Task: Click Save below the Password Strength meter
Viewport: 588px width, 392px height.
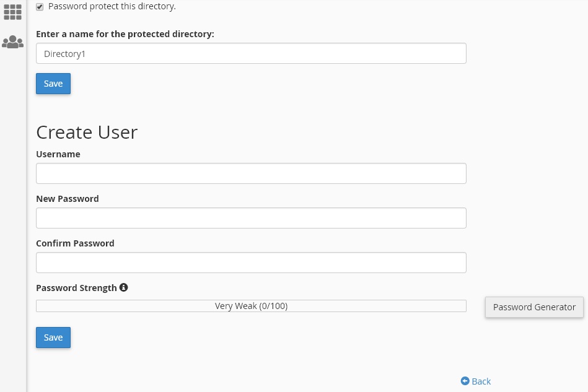Action: pos(53,338)
